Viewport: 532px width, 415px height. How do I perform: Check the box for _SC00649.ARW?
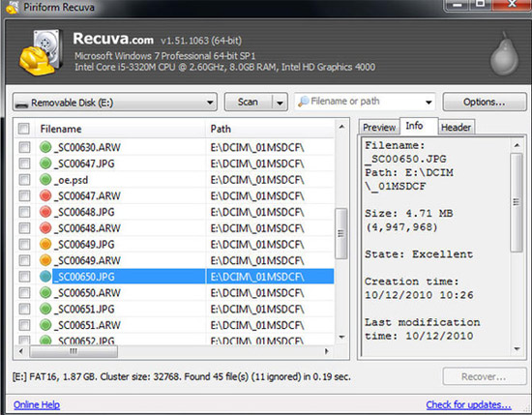point(24,260)
